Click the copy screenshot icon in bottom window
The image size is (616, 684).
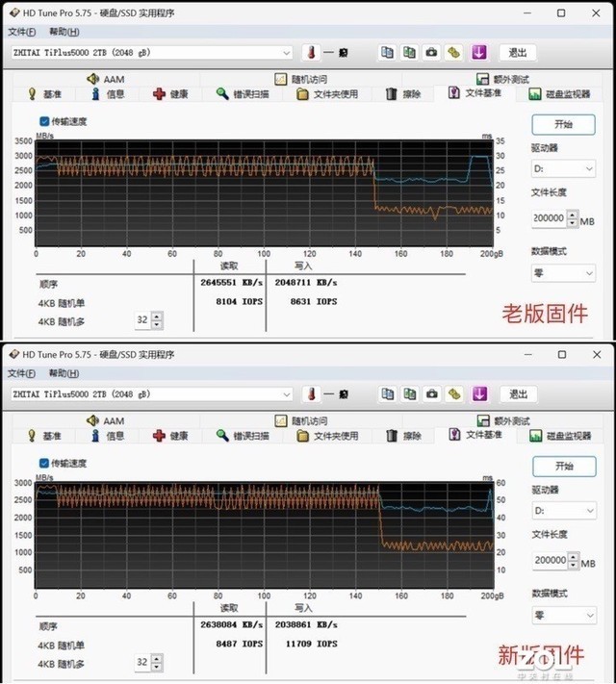pyautogui.click(x=409, y=394)
